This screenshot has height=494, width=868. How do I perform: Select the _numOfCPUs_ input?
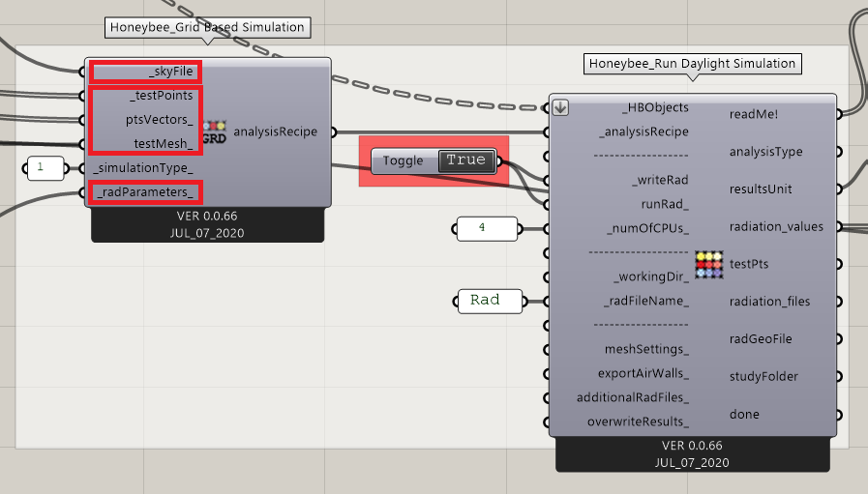[x=647, y=228]
